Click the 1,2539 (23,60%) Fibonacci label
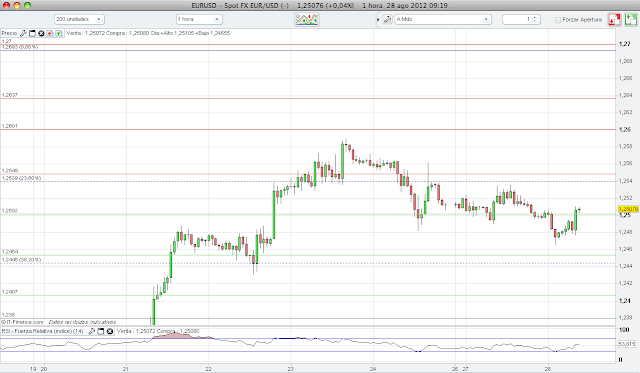The height and width of the screenshot is (373, 640). point(21,178)
